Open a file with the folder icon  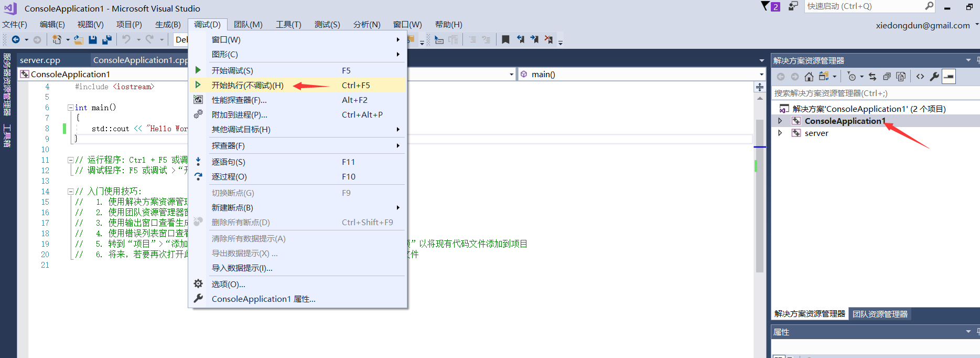(79, 39)
